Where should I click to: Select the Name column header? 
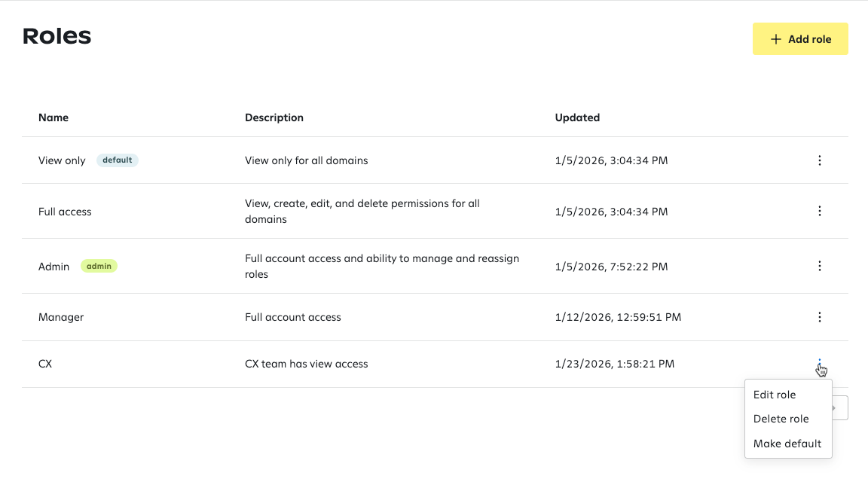53,117
